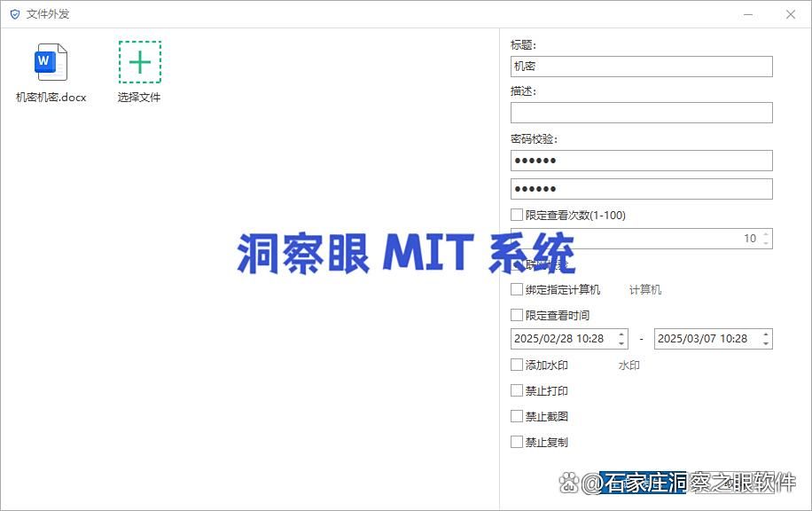The width and height of the screenshot is (812, 511).
Task: Click the 标题: label
Action: [523, 45]
